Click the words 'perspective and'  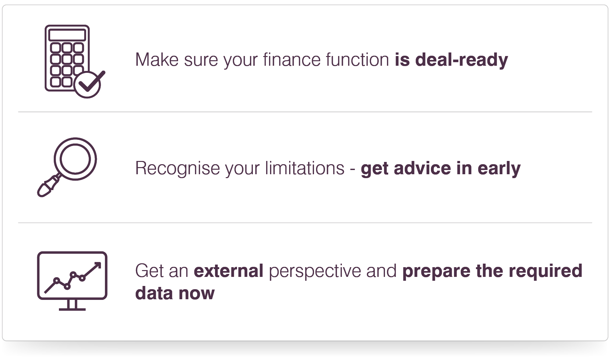(333, 271)
